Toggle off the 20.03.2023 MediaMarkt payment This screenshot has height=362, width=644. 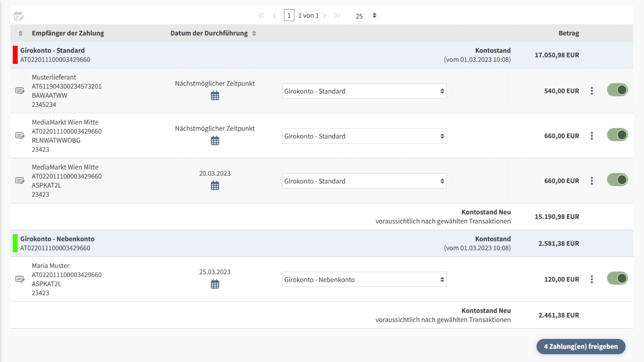click(x=617, y=180)
